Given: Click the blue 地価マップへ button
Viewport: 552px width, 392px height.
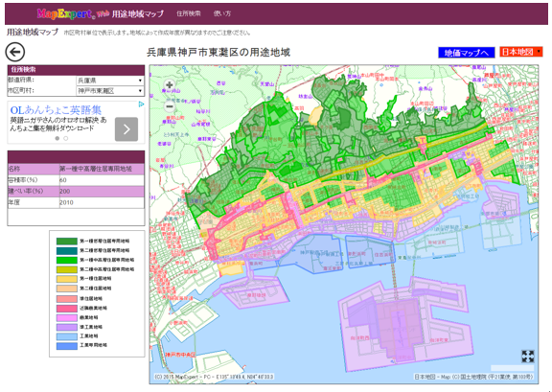Looking at the screenshot, I should click(x=466, y=53).
